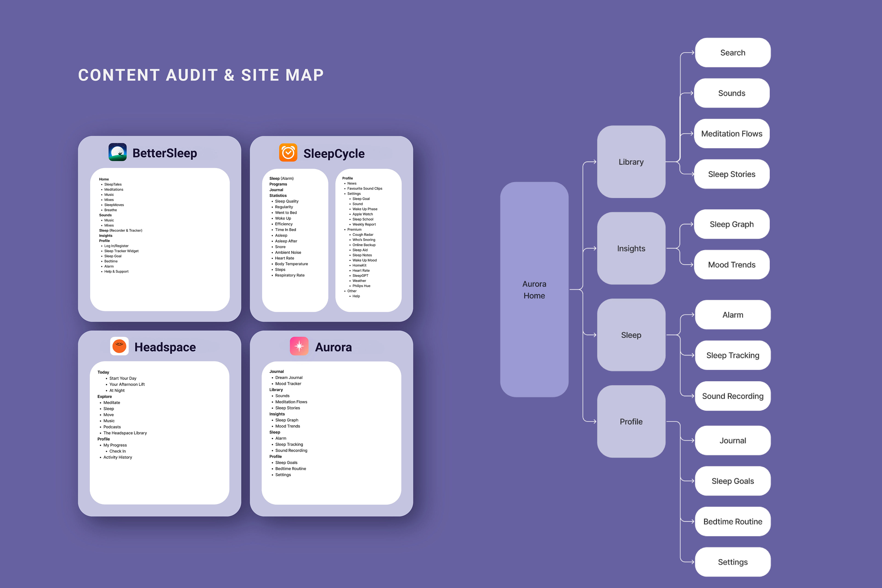The height and width of the screenshot is (588, 882).
Task: Click the Sleep category node
Action: (631, 335)
